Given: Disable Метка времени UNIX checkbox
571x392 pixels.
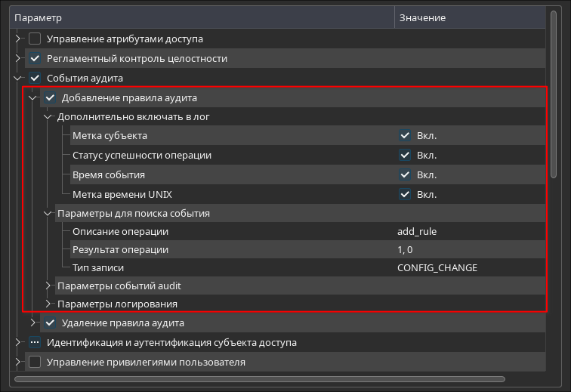Looking at the screenshot, I should click(405, 195).
